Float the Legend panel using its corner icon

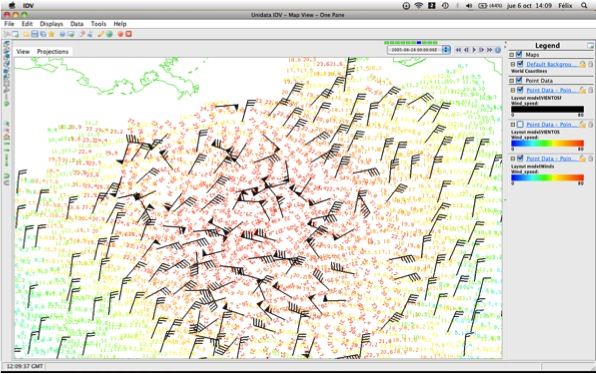click(x=590, y=46)
